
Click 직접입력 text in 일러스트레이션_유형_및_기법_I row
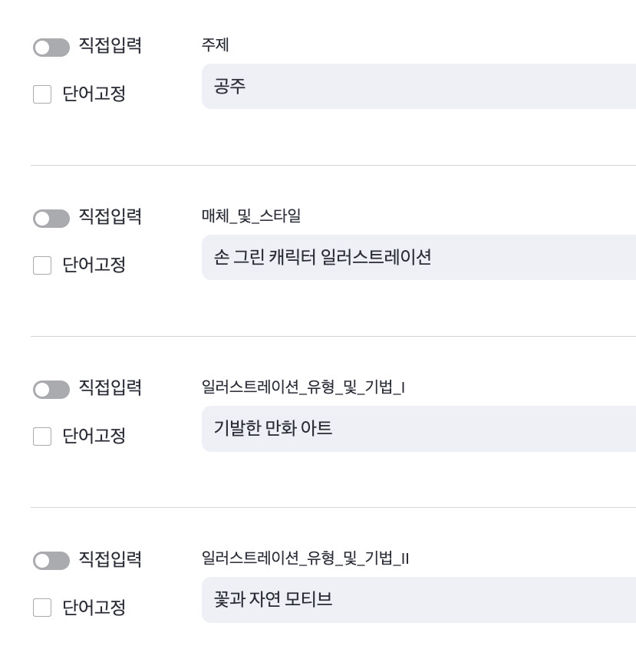point(110,388)
